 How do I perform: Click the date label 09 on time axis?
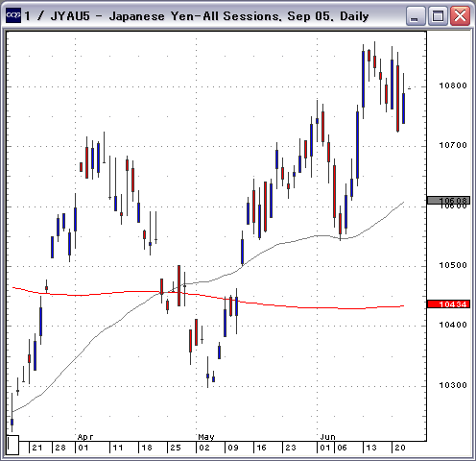pos(233,448)
